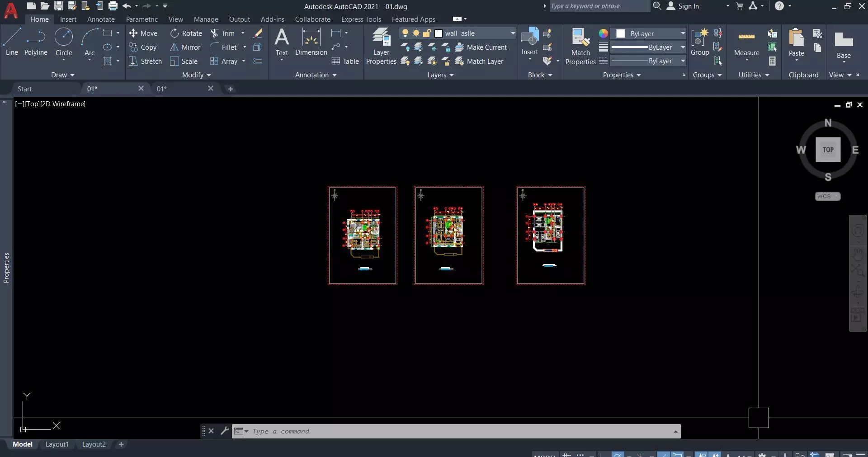Activate the Array command

pos(224,61)
